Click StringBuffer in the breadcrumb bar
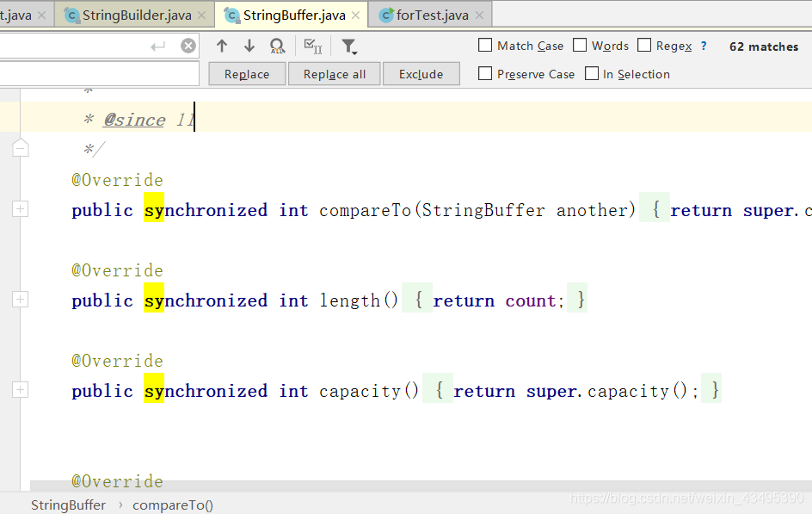This screenshot has height=514, width=812. (x=68, y=505)
